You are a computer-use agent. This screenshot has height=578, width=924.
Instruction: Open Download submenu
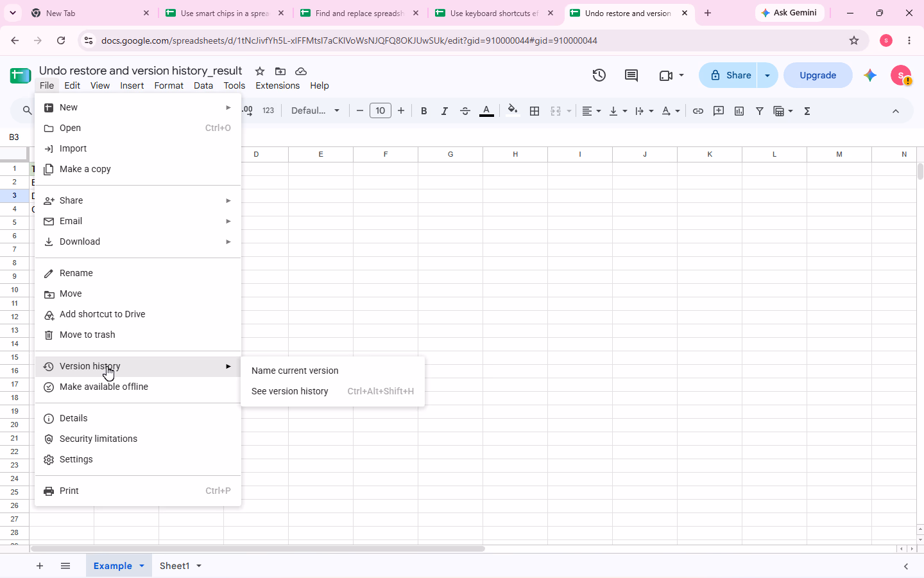point(138,241)
